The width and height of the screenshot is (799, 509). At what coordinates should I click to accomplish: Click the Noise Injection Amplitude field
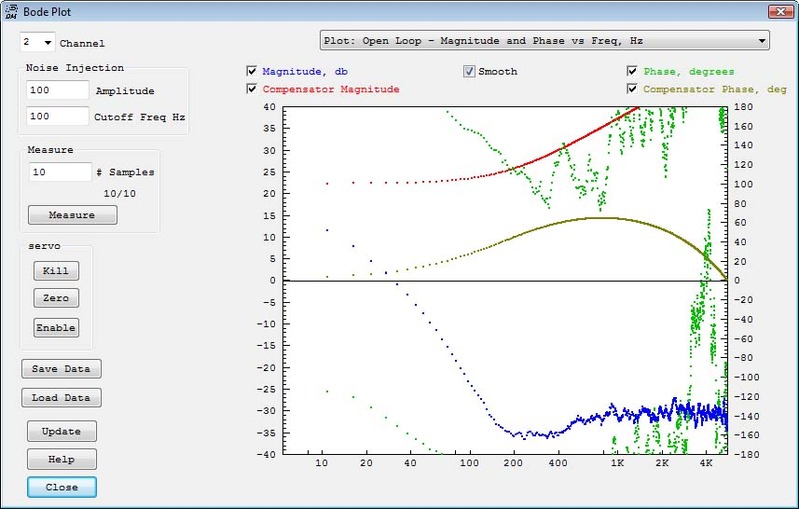click(58, 90)
